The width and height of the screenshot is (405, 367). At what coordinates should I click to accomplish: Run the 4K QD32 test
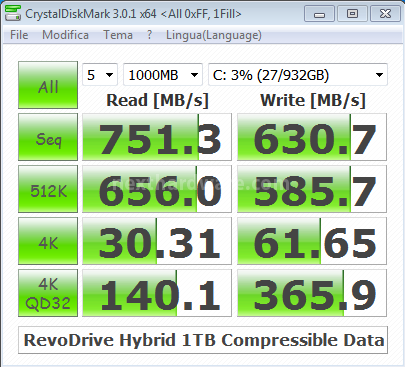tap(48, 293)
